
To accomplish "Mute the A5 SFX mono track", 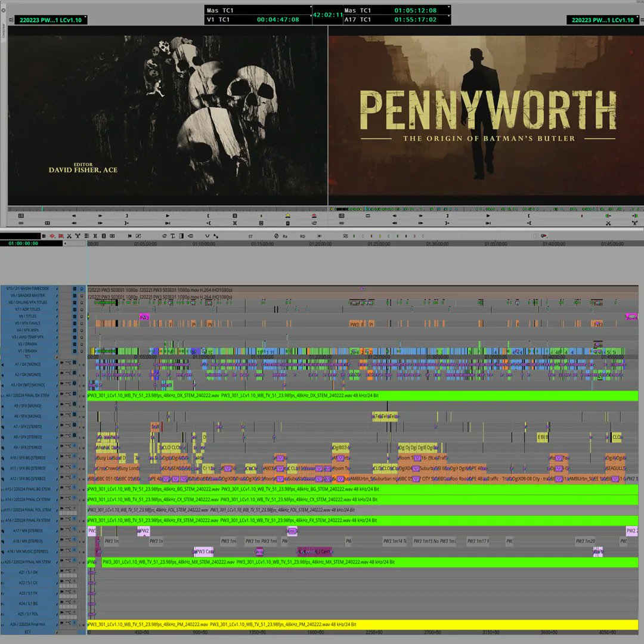I will [x=84, y=406].
